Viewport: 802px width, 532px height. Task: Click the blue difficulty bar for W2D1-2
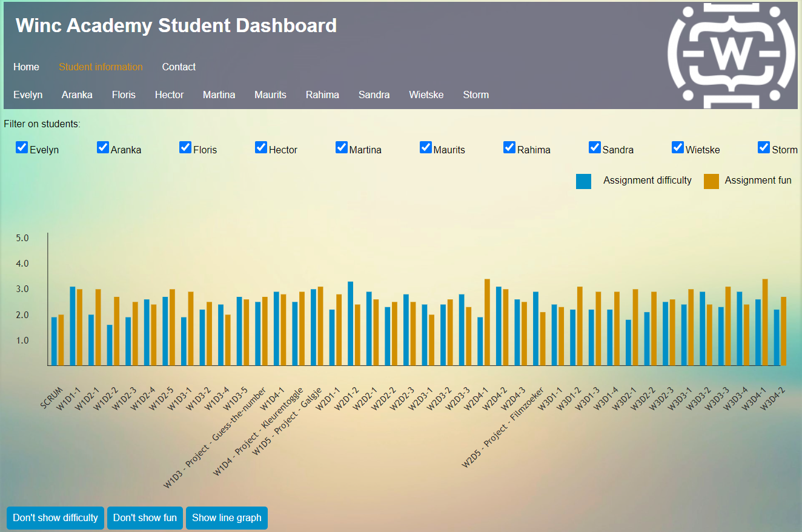(x=351, y=324)
